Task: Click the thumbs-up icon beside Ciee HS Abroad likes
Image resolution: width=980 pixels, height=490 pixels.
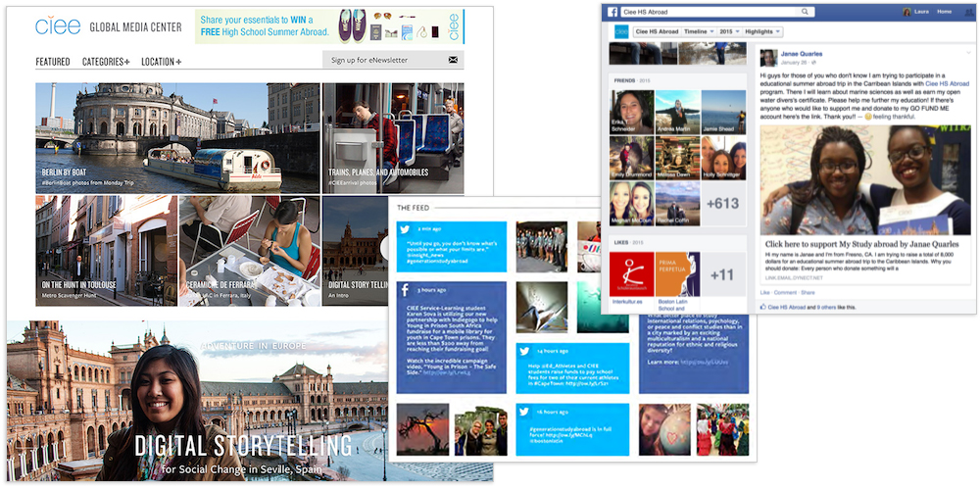Action: click(763, 308)
